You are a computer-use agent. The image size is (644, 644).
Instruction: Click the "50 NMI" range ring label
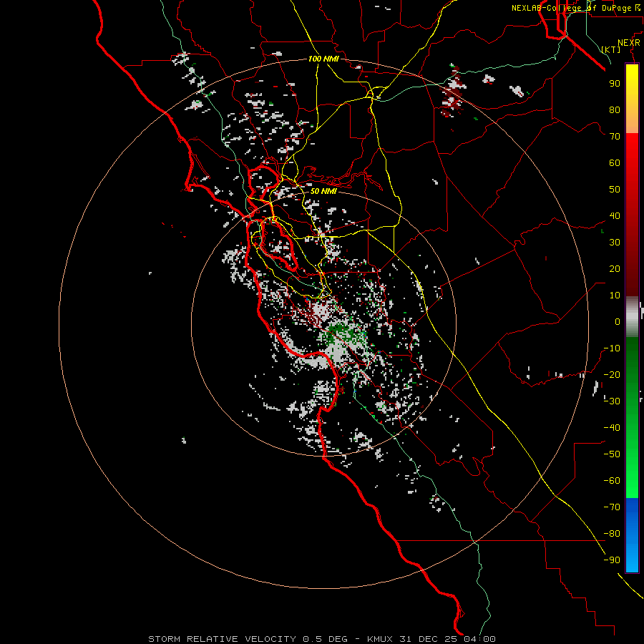tap(323, 191)
